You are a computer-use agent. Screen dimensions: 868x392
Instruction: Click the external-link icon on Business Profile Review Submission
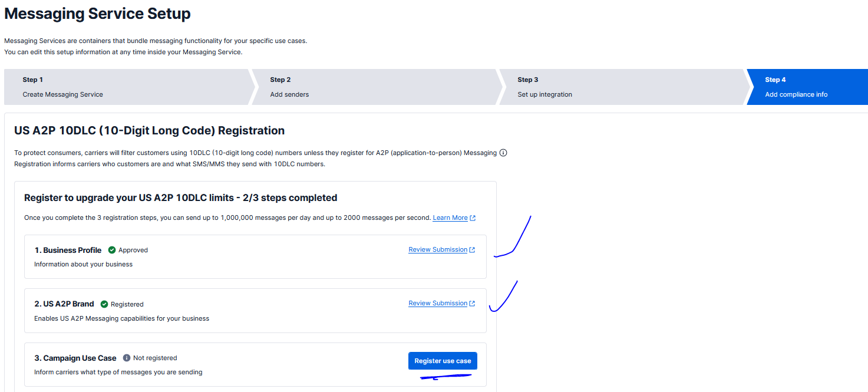tap(472, 249)
